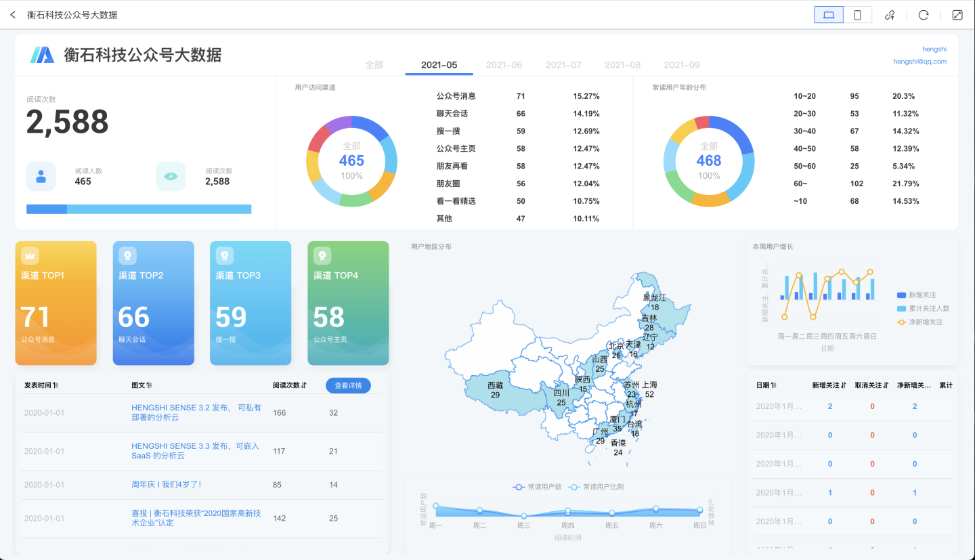This screenshot has width=975, height=560.
Task: Click the user icon beside 阅读人数
Action: pos(41,177)
